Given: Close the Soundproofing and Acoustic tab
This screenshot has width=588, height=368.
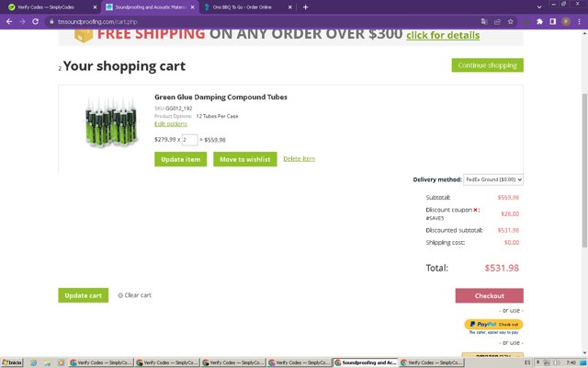Looking at the screenshot, I should 193,7.
